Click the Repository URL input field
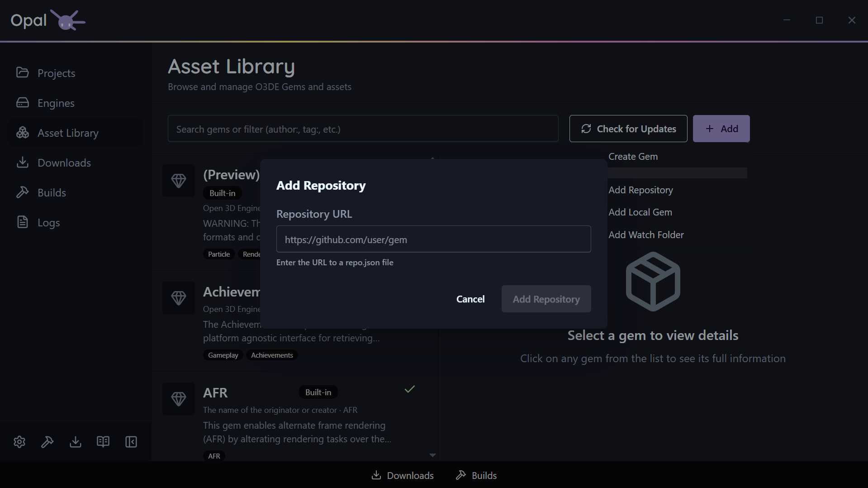 pos(433,239)
